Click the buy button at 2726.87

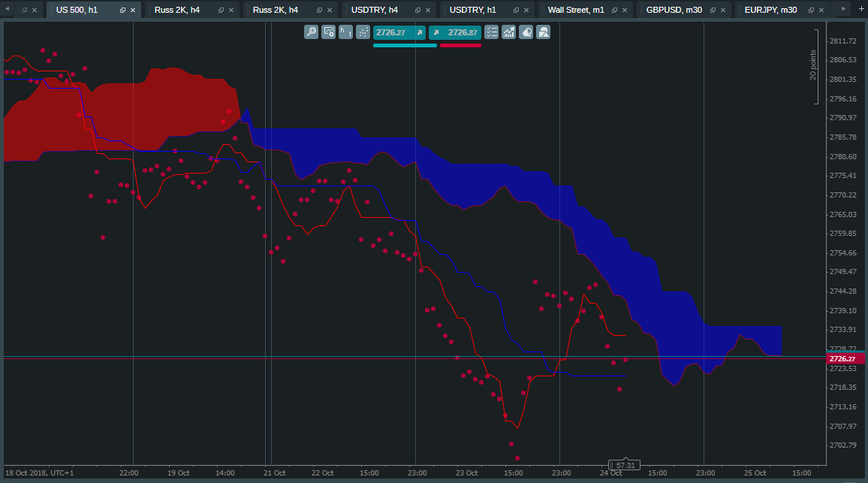click(x=455, y=32)
